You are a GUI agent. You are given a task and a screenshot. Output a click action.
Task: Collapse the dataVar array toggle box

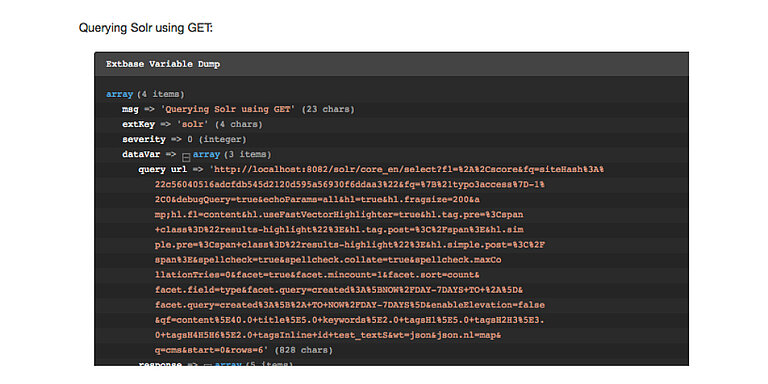click(x=186, y=157)
